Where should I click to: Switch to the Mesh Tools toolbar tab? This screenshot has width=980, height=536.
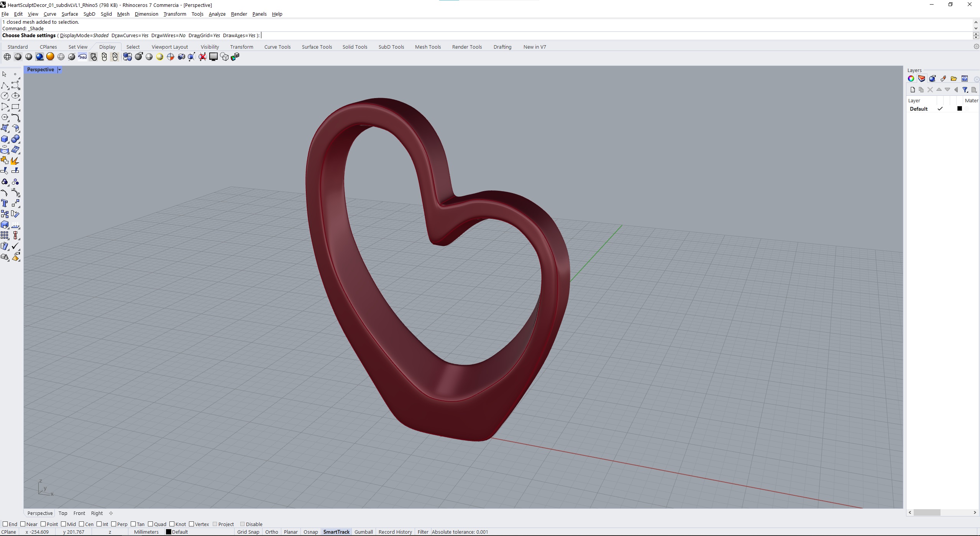click(428, 47)
